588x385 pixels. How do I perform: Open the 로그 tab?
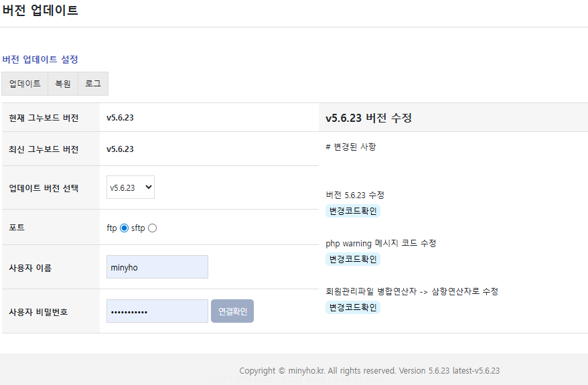point(93,84)
